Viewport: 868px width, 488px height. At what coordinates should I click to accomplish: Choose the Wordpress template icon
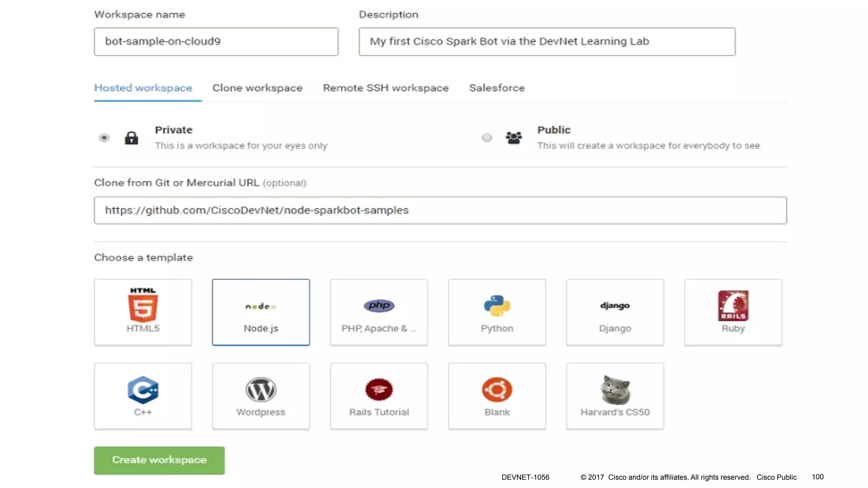click(261, 390)
